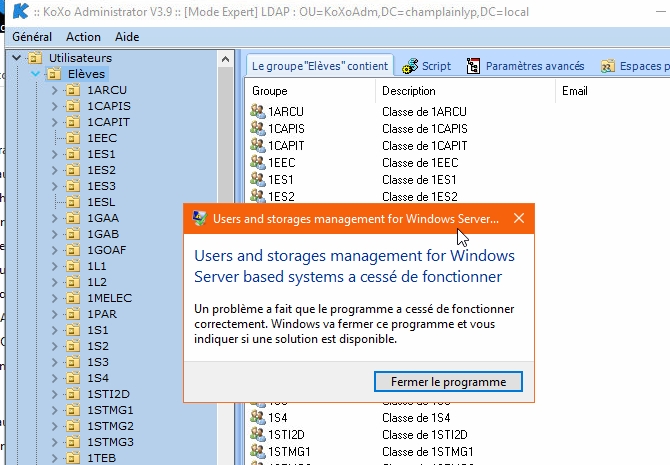The image size is (670, 465).
Task: Select 1ES2 in the tree
Action: 101,170
